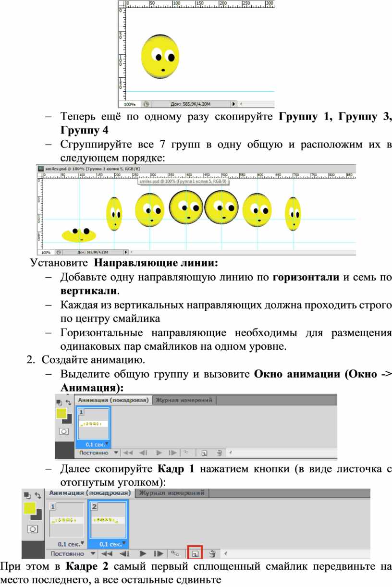Swap colors icon beside the one-frame Animation panel
The width and height of the screenshot is (392, 587).
pos(68,402)
